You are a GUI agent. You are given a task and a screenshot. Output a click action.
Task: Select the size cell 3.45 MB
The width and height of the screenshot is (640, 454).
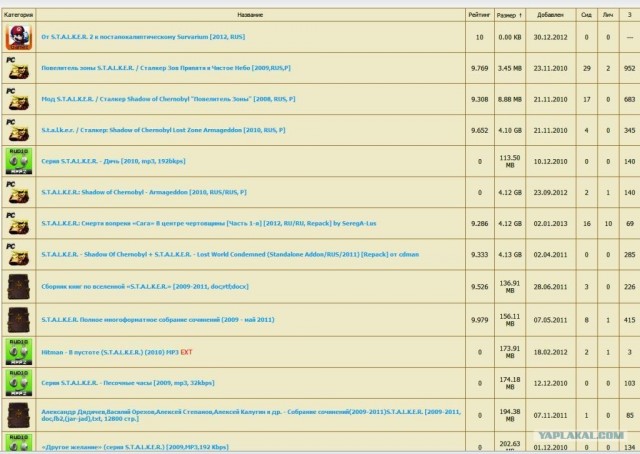(509, 68)
